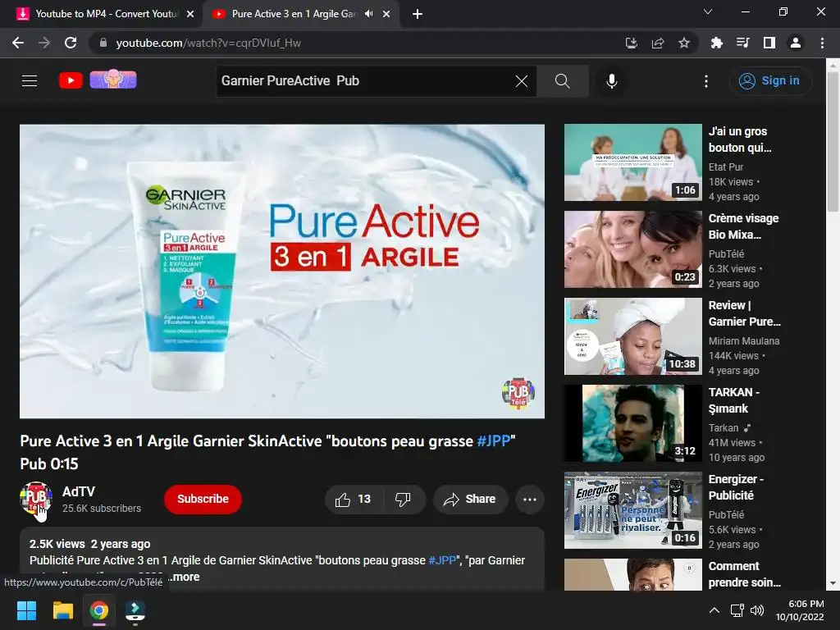Open the Extensions puzzle icon
Viewport: 840px width, 630px height.
(716, 43)
